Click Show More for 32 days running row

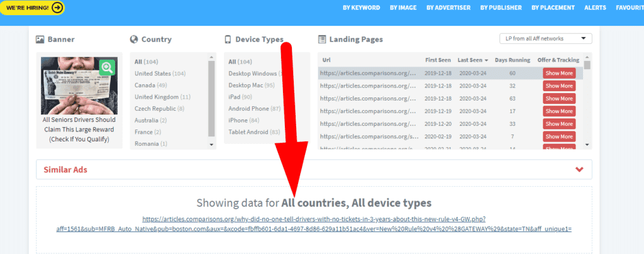[x=559, y=86]
